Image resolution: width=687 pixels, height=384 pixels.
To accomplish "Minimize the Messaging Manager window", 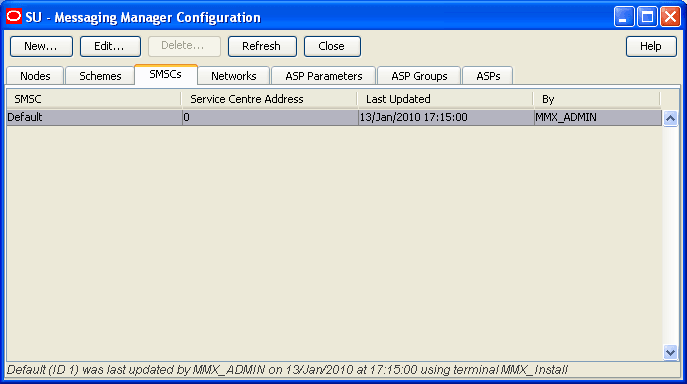I will [x=624, y=17].
